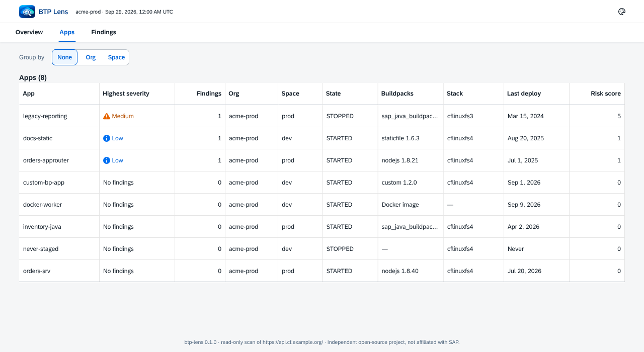Click STOPPED state of legacy-reporting
The width and height of the screenshot is (644, 352).
340,116
